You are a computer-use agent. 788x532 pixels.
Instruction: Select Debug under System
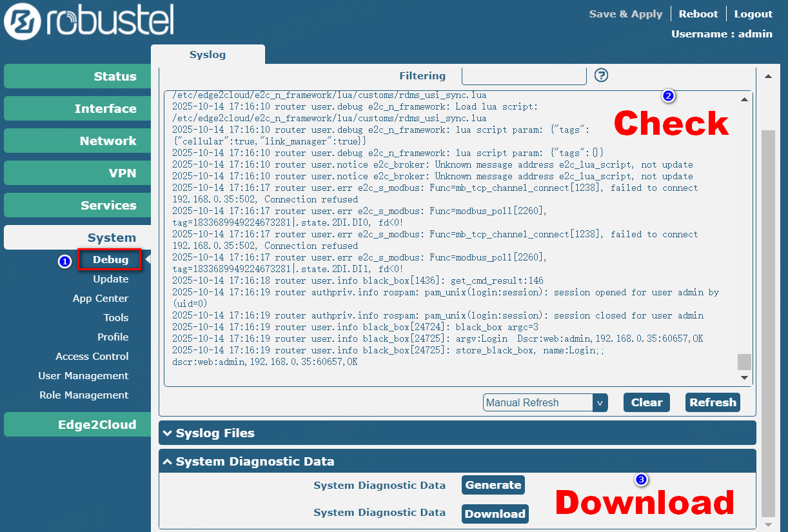pos(110,260)
